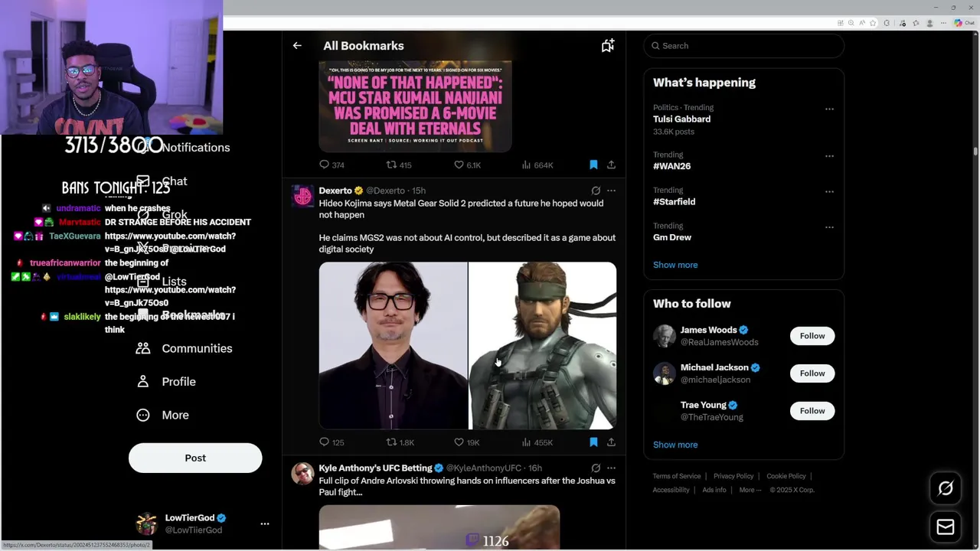This screenshot has height=551, width=980.
Task: Open options for Gm Drew trend
Action: click(829, 227)
